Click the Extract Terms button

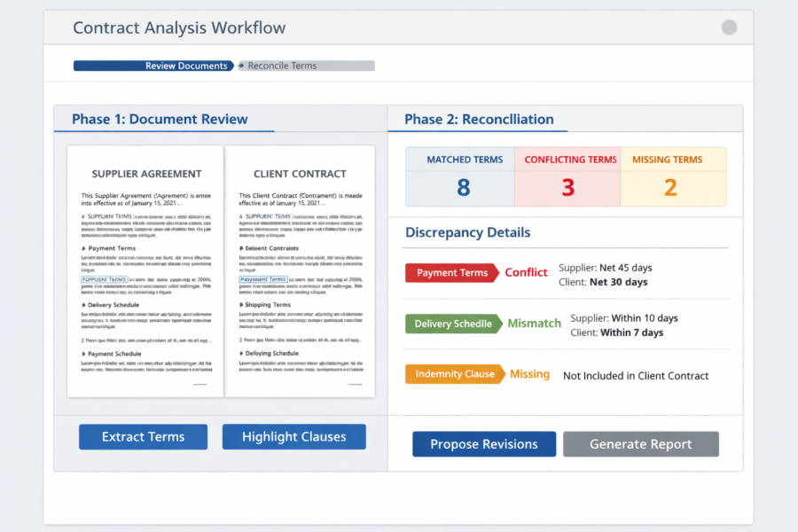(x=143, y=437)
